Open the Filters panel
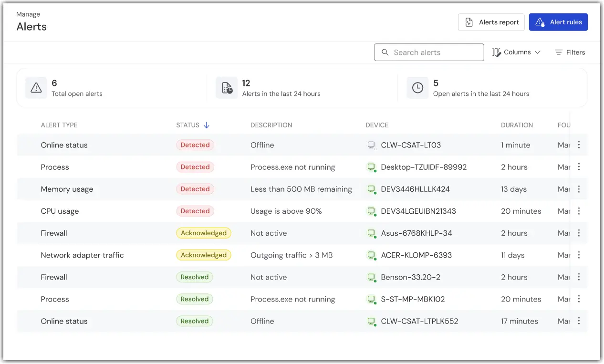 [x=570, y=52]
